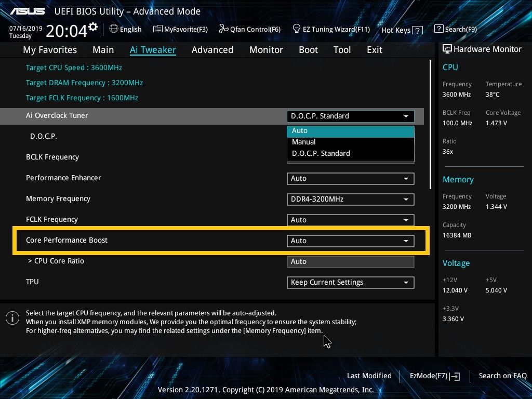
Task: Choose Auto in the Ai Overclock Tuner list
Action: pos(351,130)
